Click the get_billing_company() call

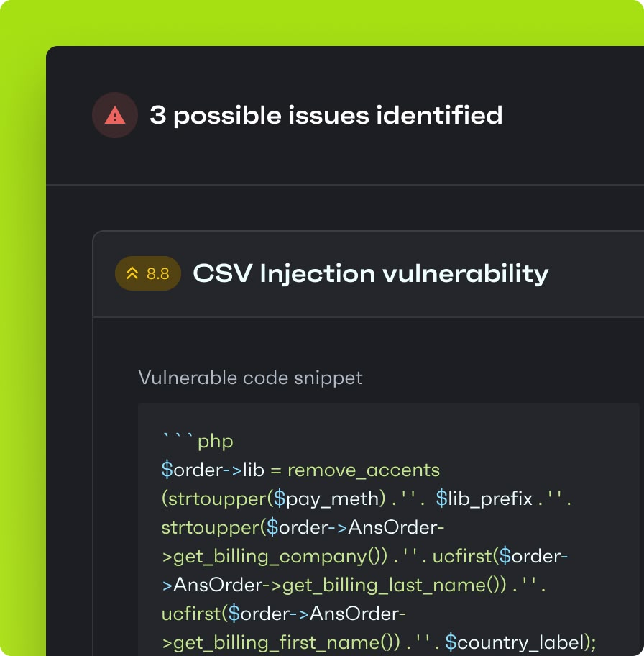click(275, 557)
